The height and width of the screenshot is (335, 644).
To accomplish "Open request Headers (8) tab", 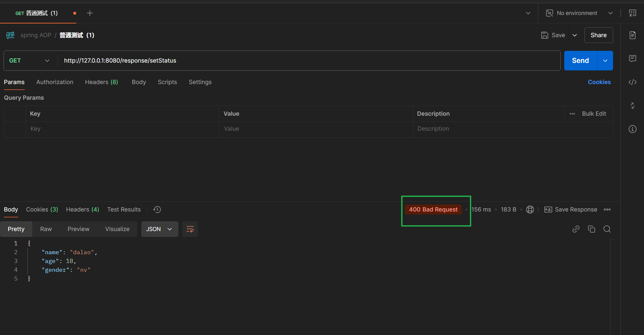I will click(102, 82).
